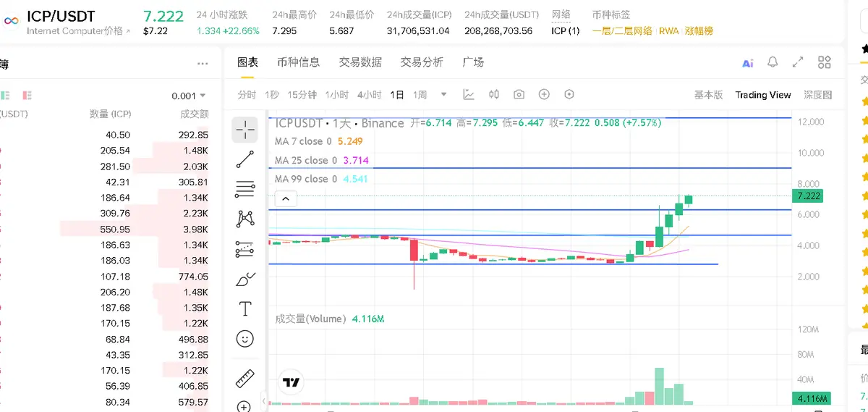Expand chart to fullscreen

(x=798, y=62)
